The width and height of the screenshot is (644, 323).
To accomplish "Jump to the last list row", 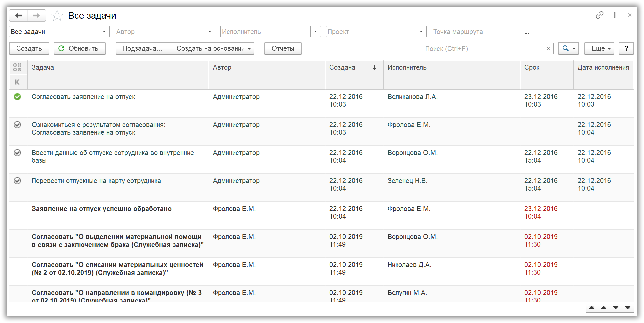I will 628,307.
